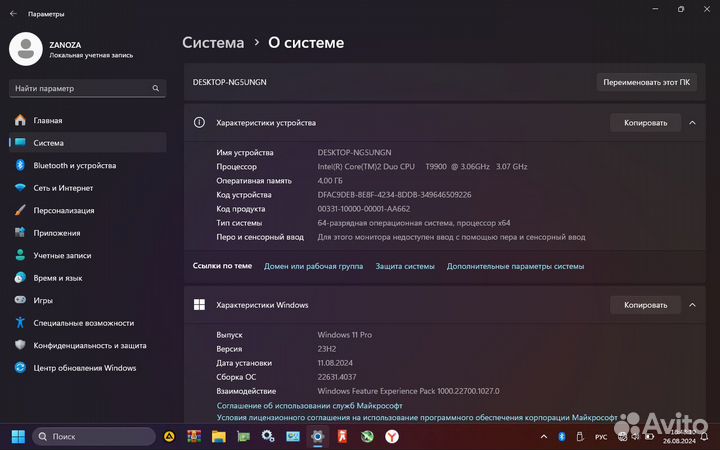
Task: Collapse Характеристики устройства section
Action: [x=692, y=123]
